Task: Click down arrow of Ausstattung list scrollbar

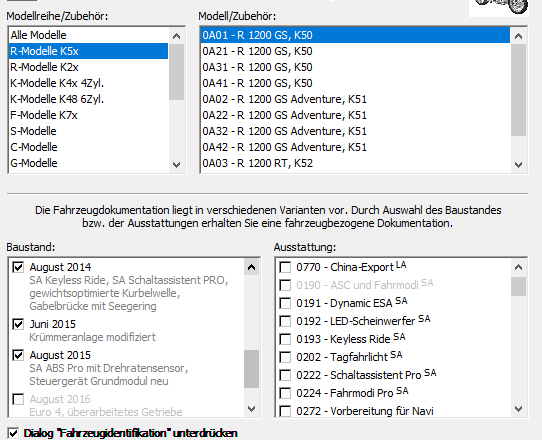Action: click(x=518, y=409)
